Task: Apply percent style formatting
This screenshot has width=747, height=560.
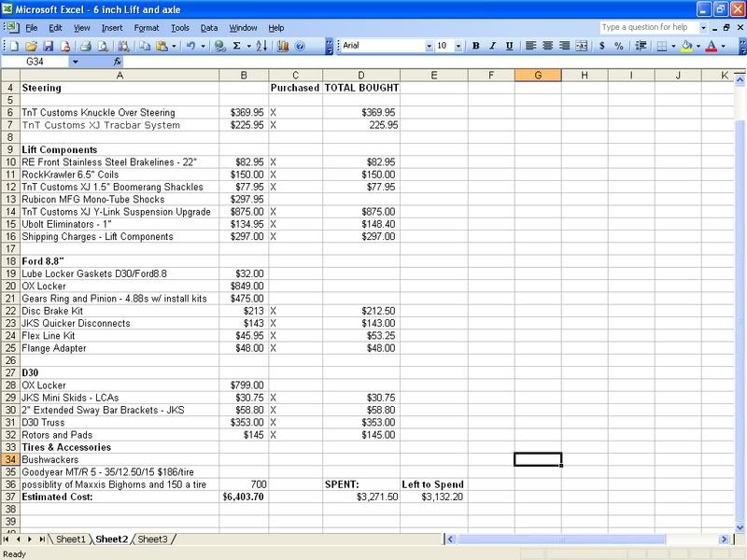Action: (x=619, y=46)
